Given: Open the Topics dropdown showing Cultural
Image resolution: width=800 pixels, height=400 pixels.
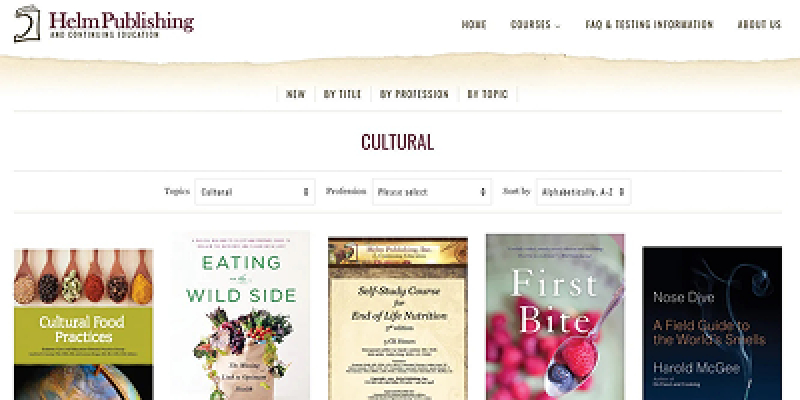Looking at the screenshot, I should point(255,192).
